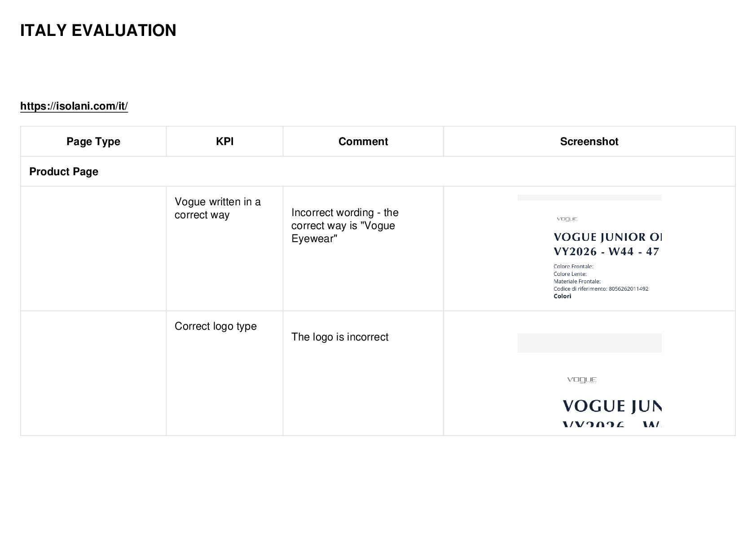Select the Page Type column header
This screenshot has width=756, height=535.
coord(93,141)
